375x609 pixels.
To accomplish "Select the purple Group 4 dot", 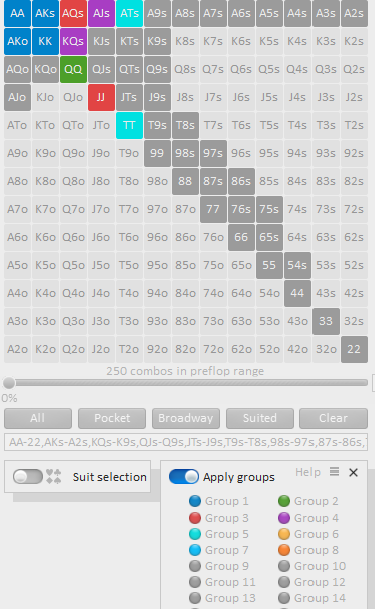I will 284,518.
